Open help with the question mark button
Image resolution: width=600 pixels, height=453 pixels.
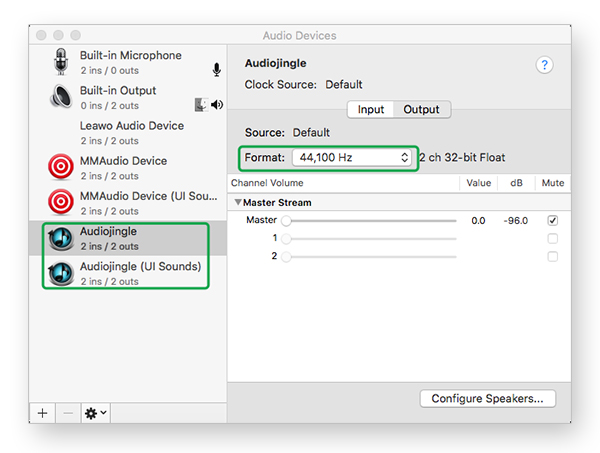[x=544, y=65]
